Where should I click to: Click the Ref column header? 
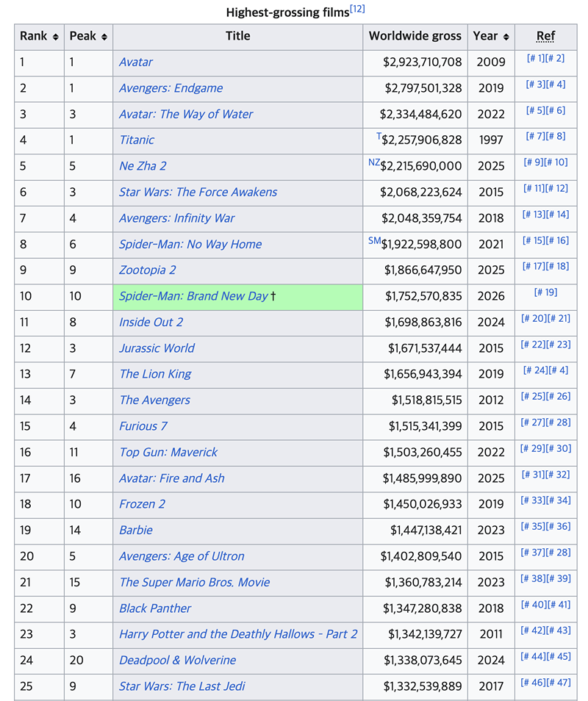point(545,36)
